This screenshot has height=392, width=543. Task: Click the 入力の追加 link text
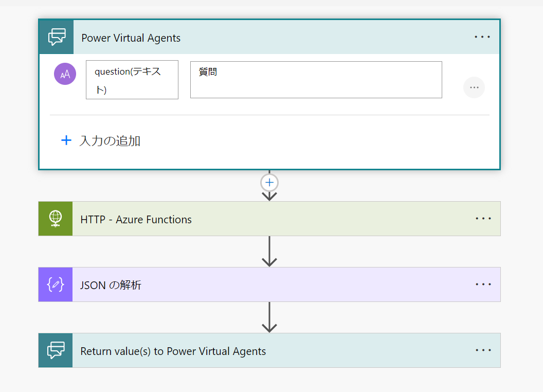pyautogui.click(x=110, y=141)
